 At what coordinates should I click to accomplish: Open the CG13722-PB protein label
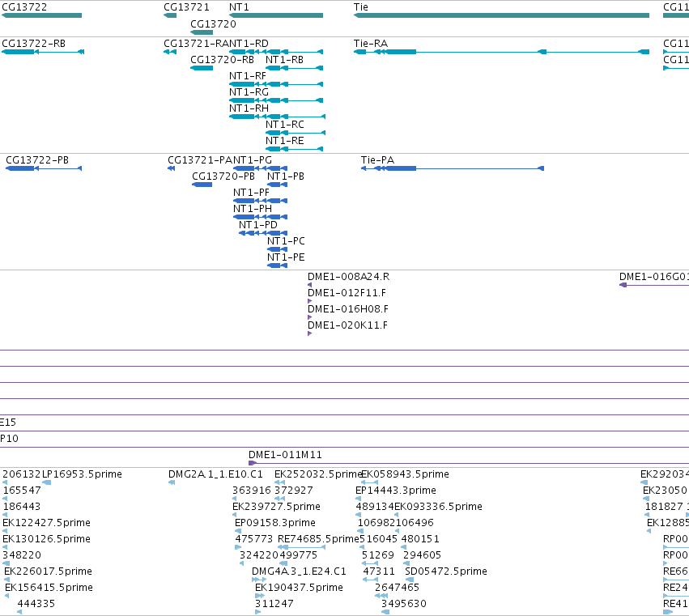click(x=37, y=160)
